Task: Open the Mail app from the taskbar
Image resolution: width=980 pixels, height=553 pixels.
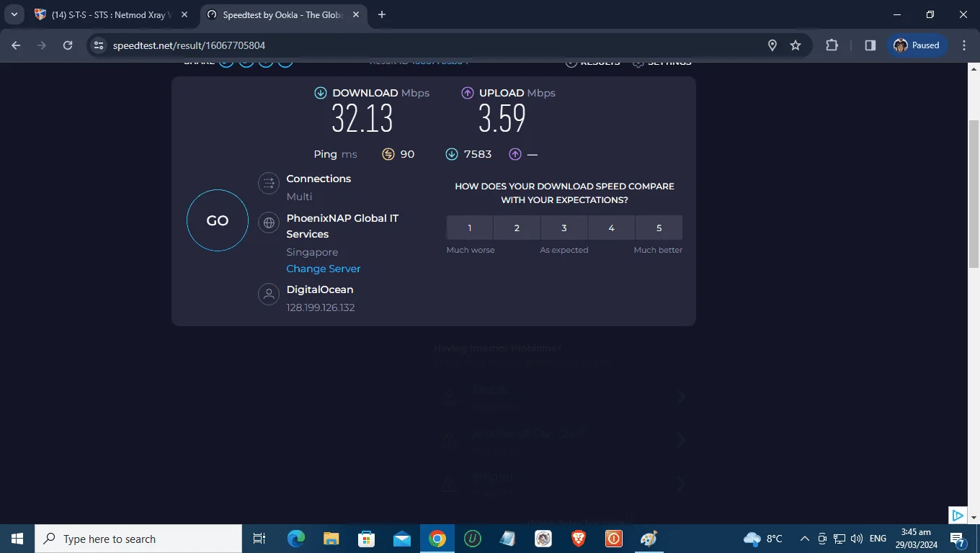Action: [x=401, y=539]
